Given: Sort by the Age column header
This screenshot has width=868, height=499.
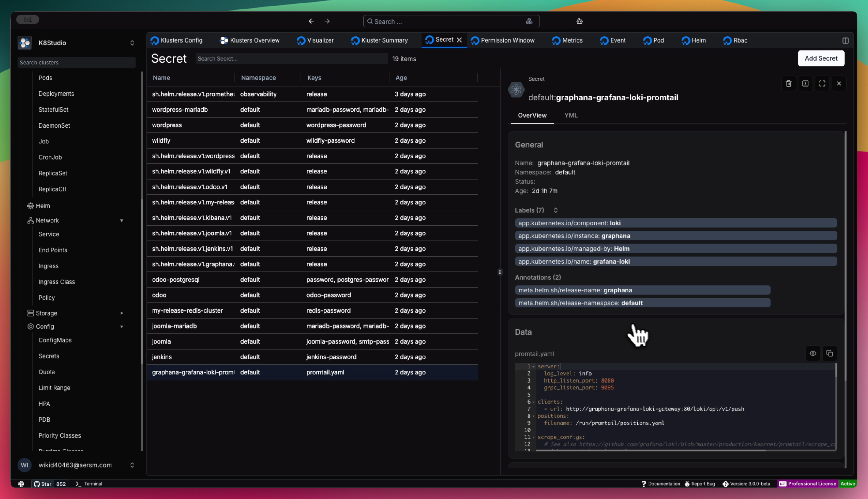Looking at the screenshot, I should point(401,78).
